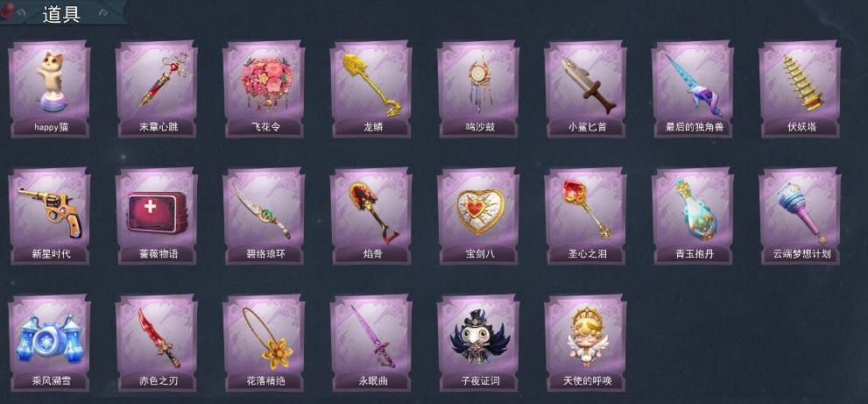Select the golden 伏妖塔 pagoda item
This screenshot has height=404, width=868.
(800, 89)
